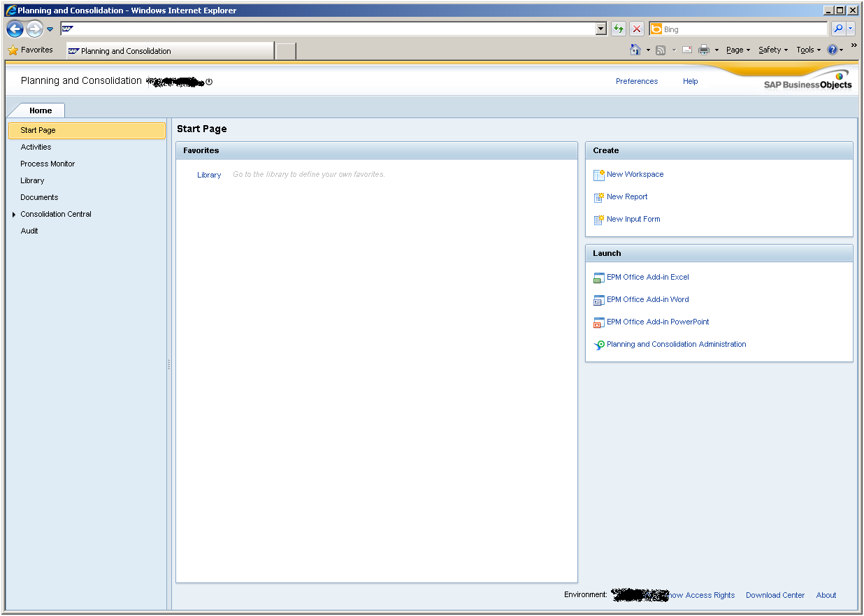This screenshot has width=864, height=616.
Task: Open the Help link in the header
Action: pos(691,82)
